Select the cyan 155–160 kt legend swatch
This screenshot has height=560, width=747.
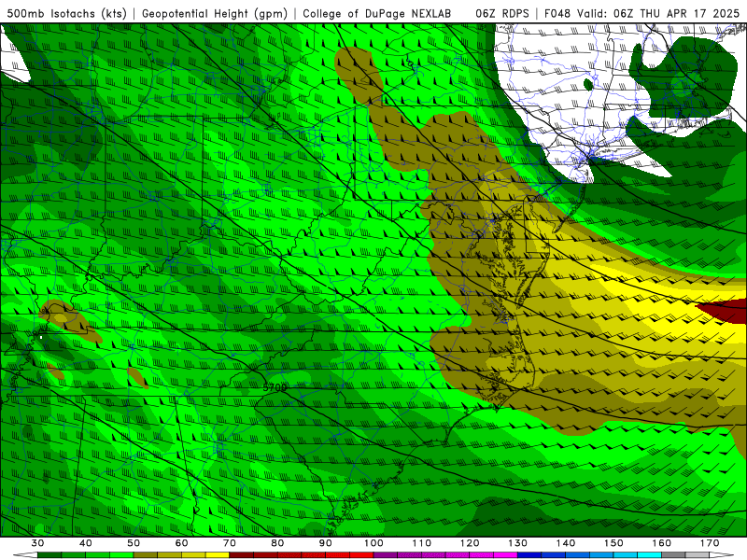click(649, 555)
